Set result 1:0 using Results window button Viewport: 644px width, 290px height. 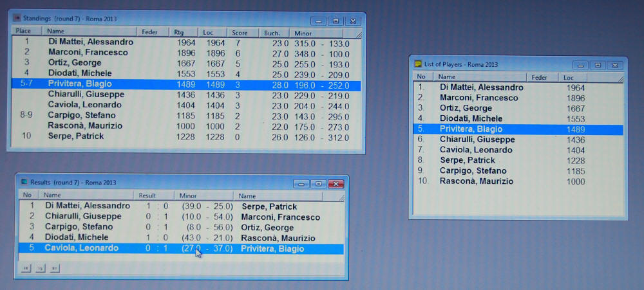[26, 268]
